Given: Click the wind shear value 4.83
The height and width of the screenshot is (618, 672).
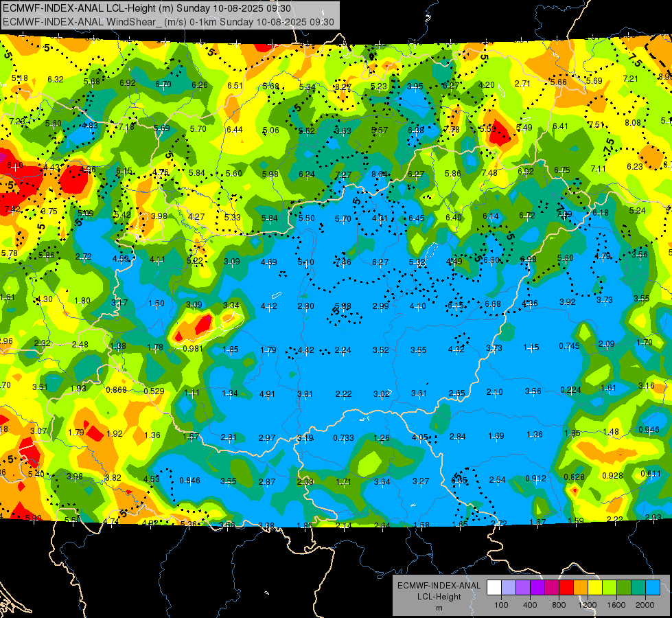Looking at the screenshot, I should point(89,125).
